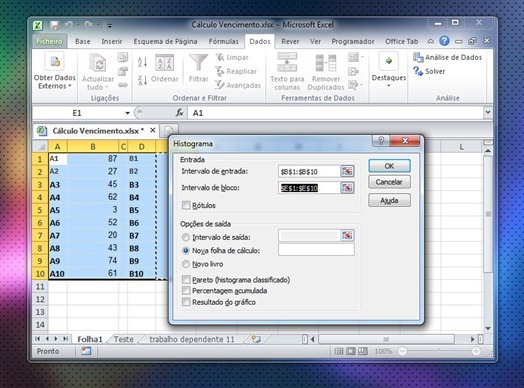Check Resultado do gráfico option
This screenshot has height=388, width=524.
(186, 302)
